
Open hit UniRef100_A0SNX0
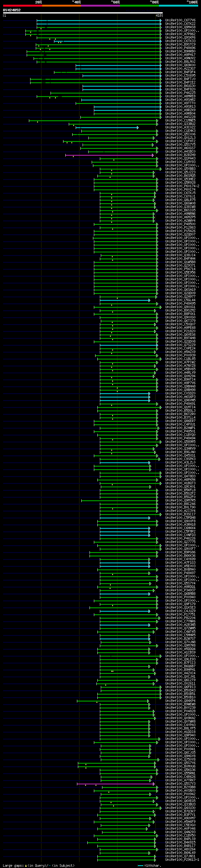[180, 791]
